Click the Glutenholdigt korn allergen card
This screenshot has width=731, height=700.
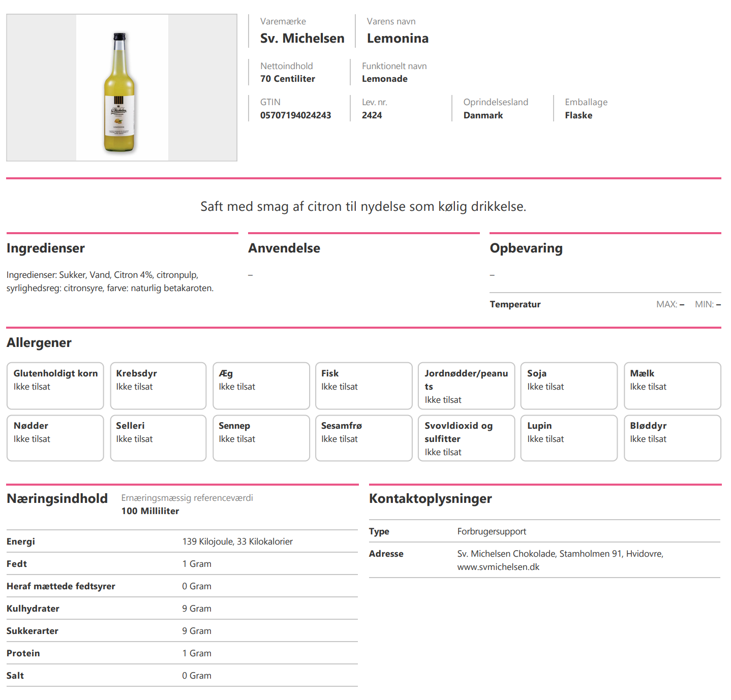55,385
